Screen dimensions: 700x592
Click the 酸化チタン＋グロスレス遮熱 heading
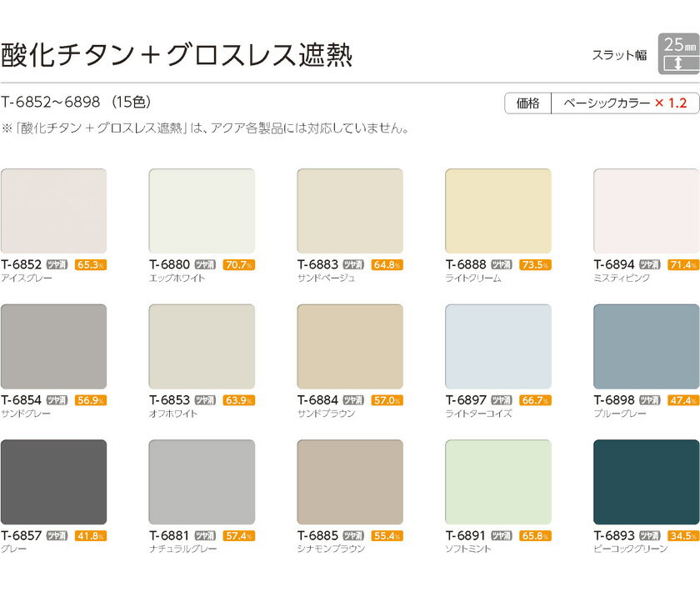177,55
